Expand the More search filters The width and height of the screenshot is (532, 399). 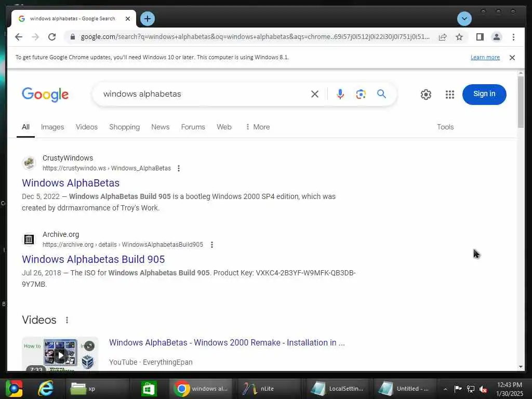tap(258, 127)
